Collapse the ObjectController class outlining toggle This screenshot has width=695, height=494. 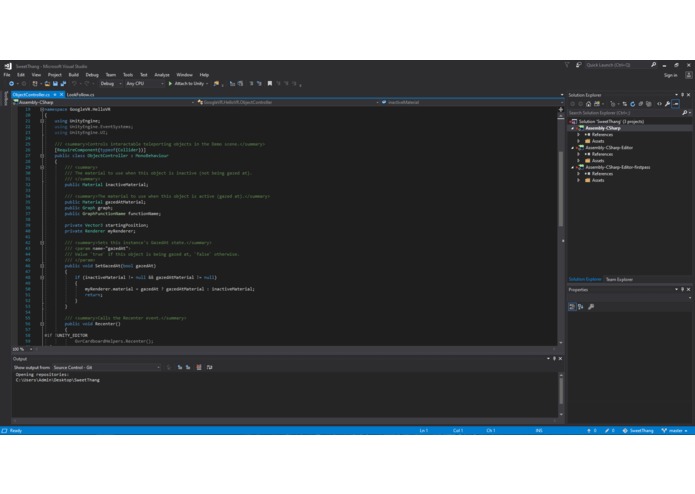[42, 156]
